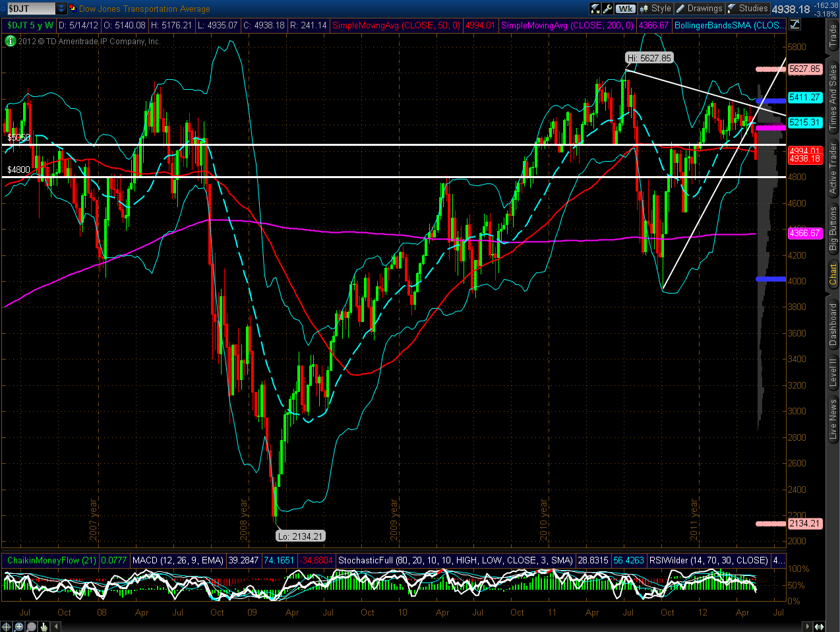Click the zoom in magnifier icon
Screen dimensions: 840x632
click(19, 626)
